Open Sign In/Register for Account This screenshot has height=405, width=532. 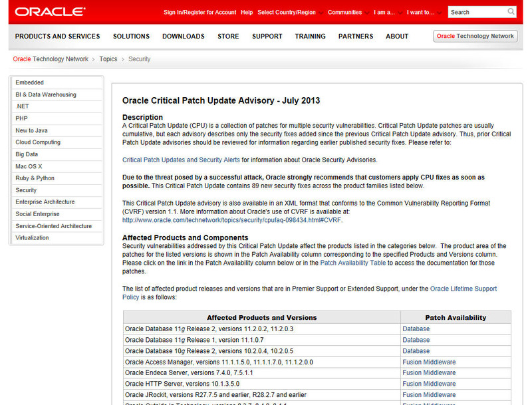tap(199, 12)
